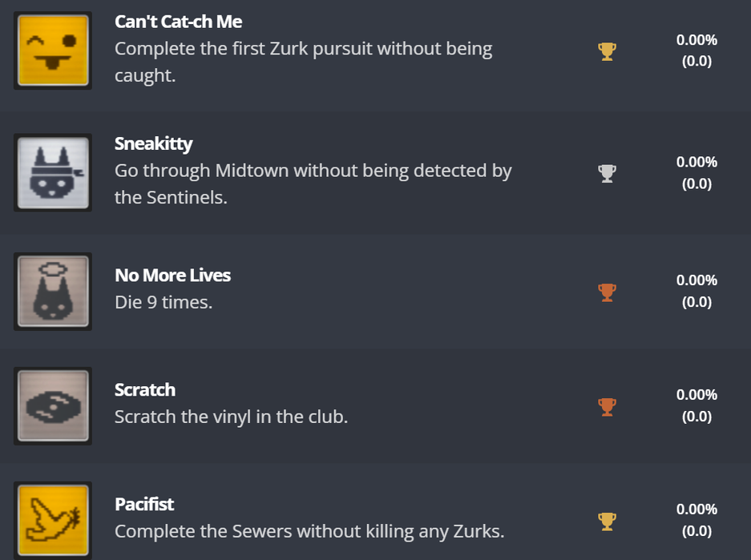
Task: Click the Sneakitty ninja cat icon
Action: (x=53, y=173)
